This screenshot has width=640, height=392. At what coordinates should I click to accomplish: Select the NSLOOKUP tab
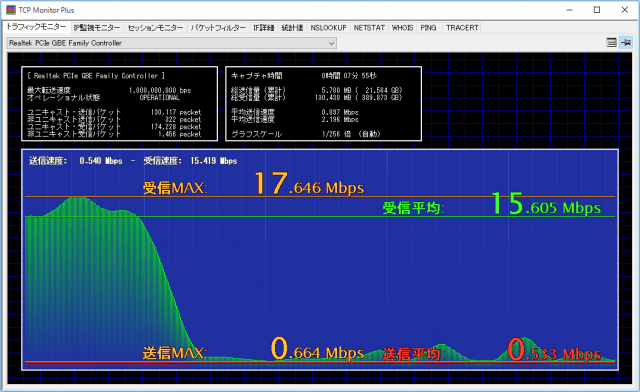tap(328, 28)
